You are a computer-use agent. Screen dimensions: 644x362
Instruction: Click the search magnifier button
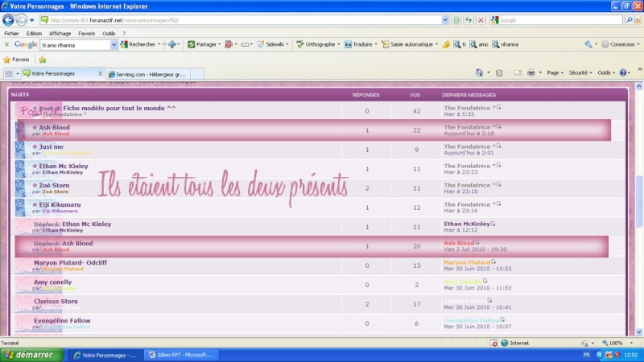click(629, 20)
